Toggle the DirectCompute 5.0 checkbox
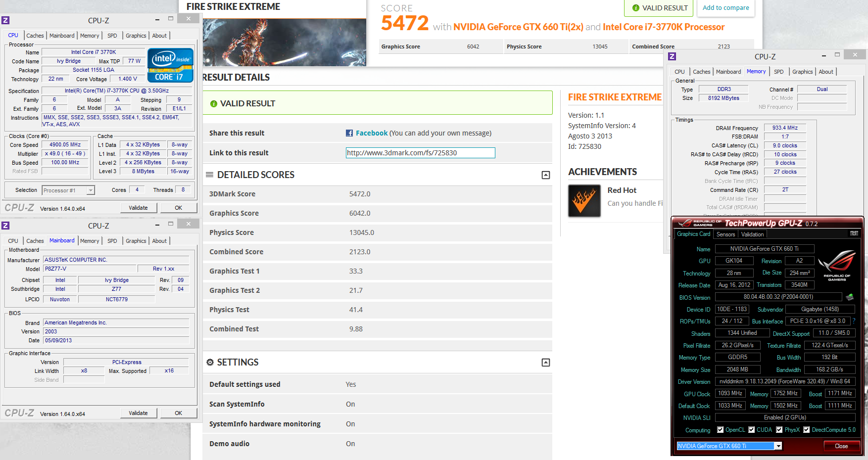Viewport: 868px width, 460px height. (x=807, y=430)
